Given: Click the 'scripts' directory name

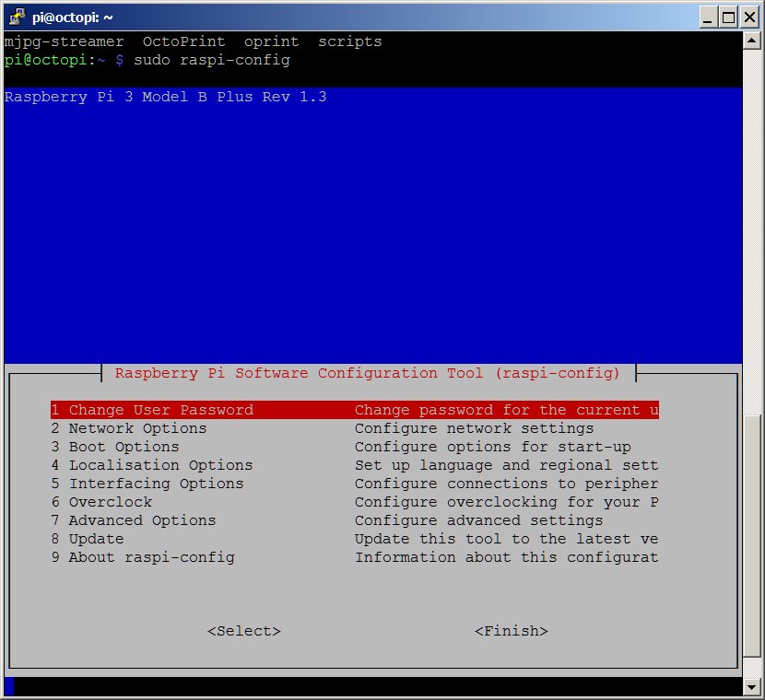Looking at the screenshot, I should (350, 41).
